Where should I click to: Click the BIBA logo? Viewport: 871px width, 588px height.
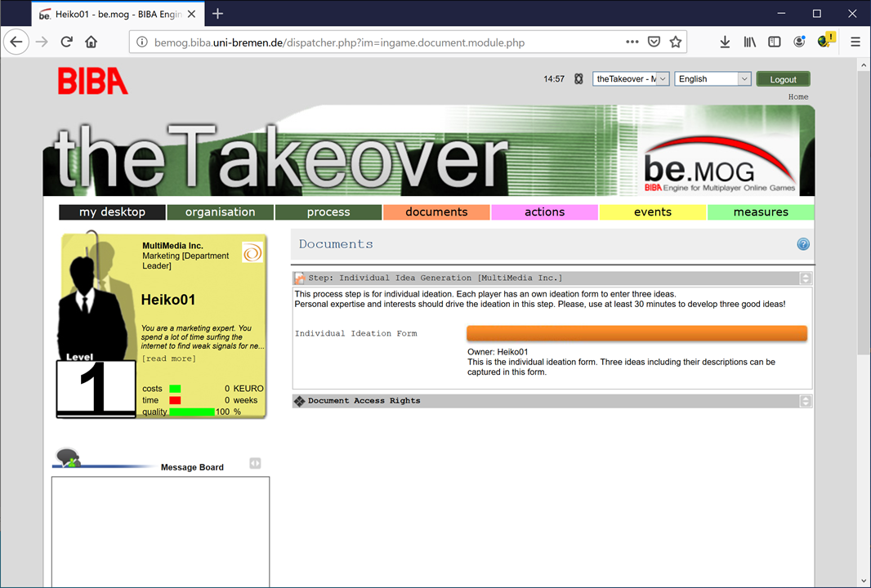(93, 81)
